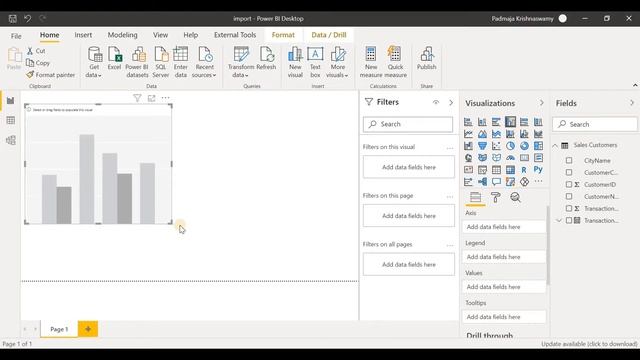Viewport: 640px width, 360px height.
Task: Select the line chart visualization
Action: coord(468,133)
